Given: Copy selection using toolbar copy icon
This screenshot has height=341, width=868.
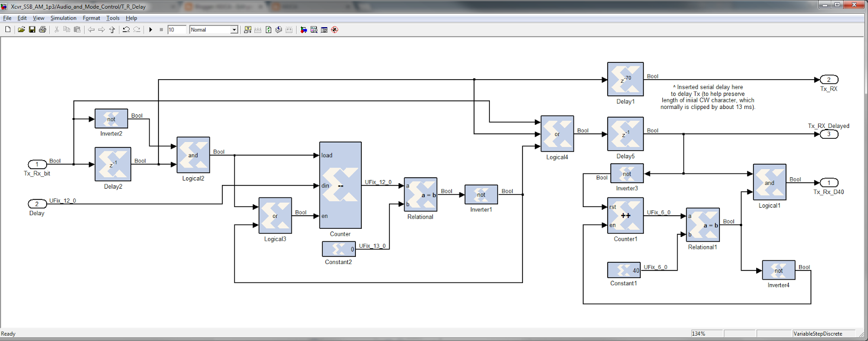Looking at the screenshot, I should (67, 30).
